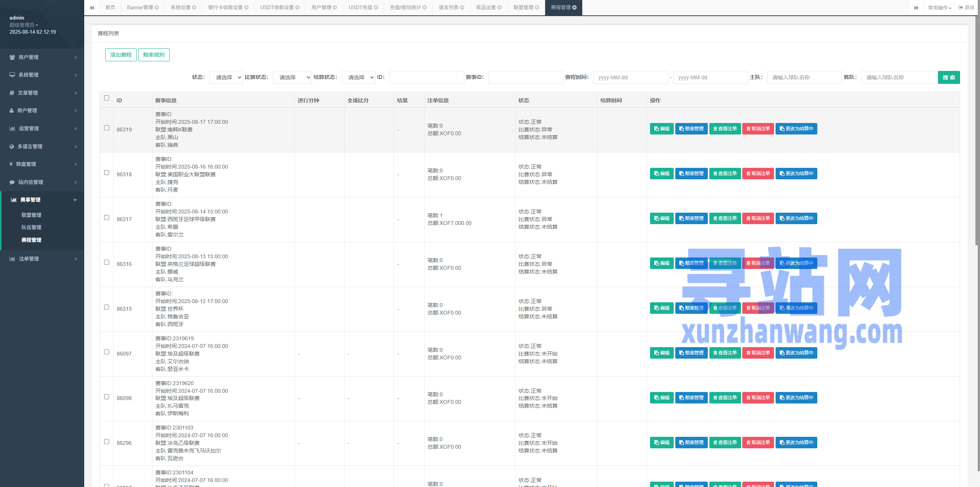Click the 注单管理 chart icon in sidebar
Viewport: 980px width, 487px height.
point(12,259)
